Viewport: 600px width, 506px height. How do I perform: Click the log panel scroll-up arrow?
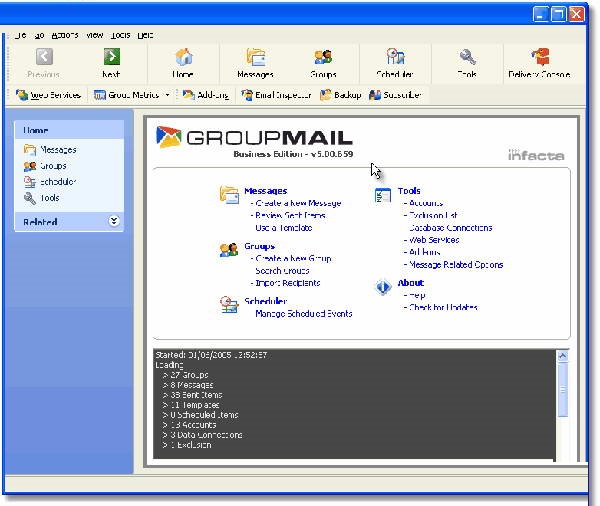point(562,356)
